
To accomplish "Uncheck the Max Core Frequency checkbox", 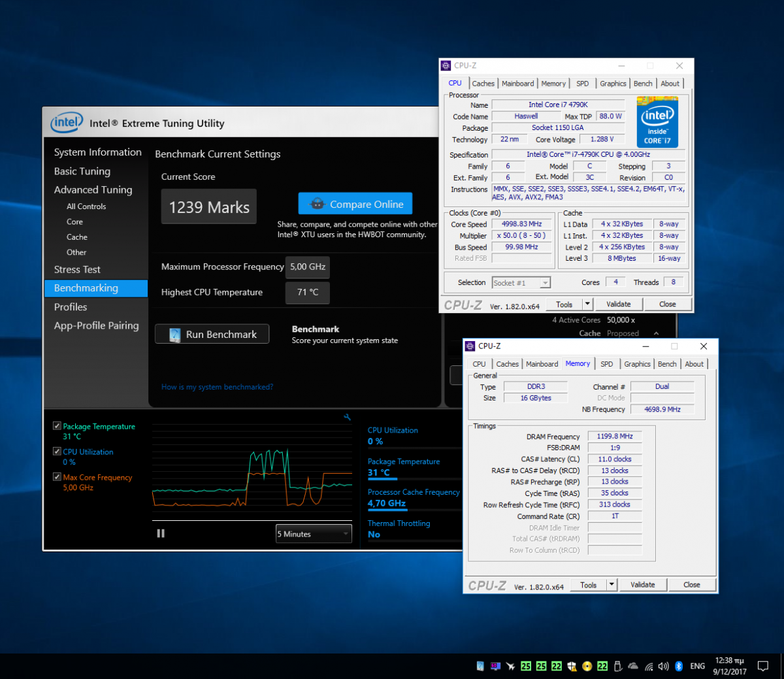I will 57,476.
